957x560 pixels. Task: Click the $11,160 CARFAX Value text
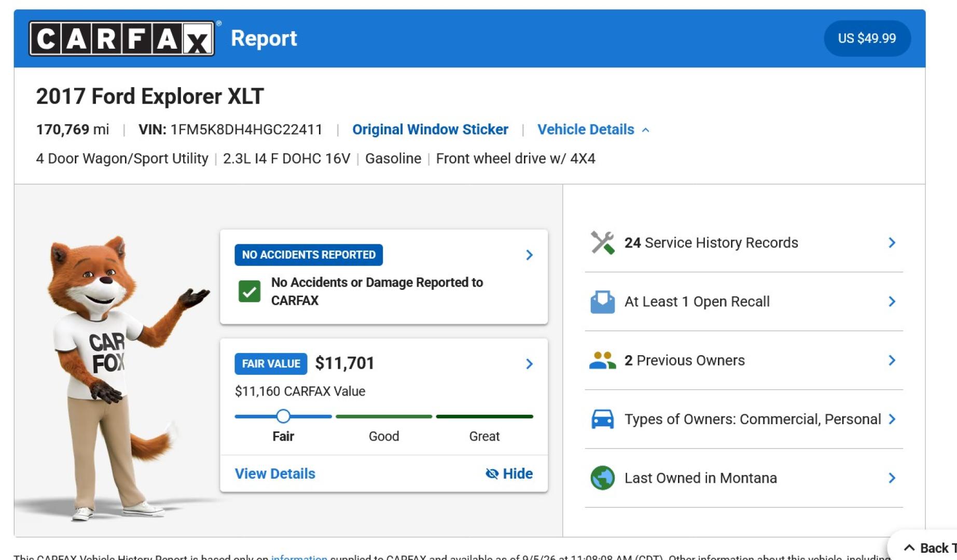[x=300, y=391]
